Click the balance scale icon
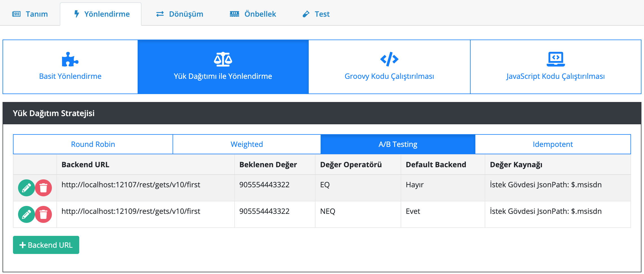Image resolution: width=644 pixels, height=274 pixels. (223, 59)
